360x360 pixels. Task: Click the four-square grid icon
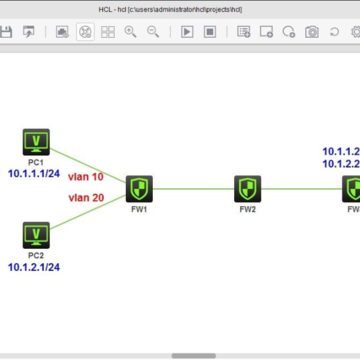point(108,32)
